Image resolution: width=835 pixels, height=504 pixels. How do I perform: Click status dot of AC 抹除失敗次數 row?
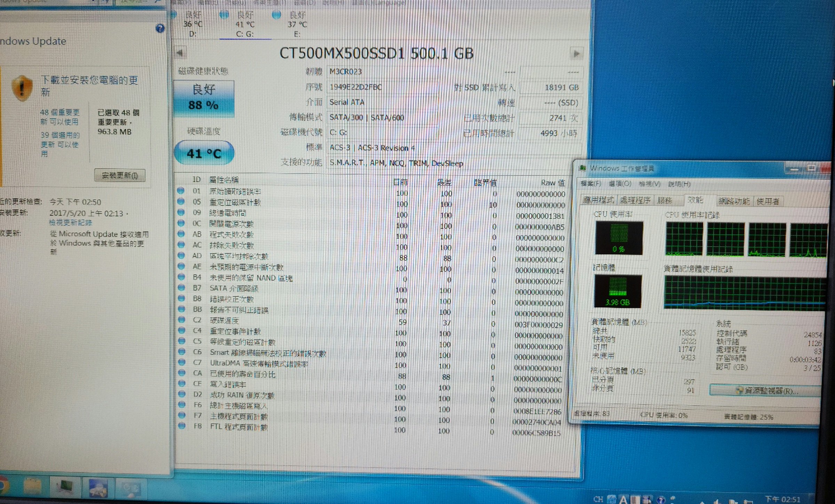click(181, 245)
